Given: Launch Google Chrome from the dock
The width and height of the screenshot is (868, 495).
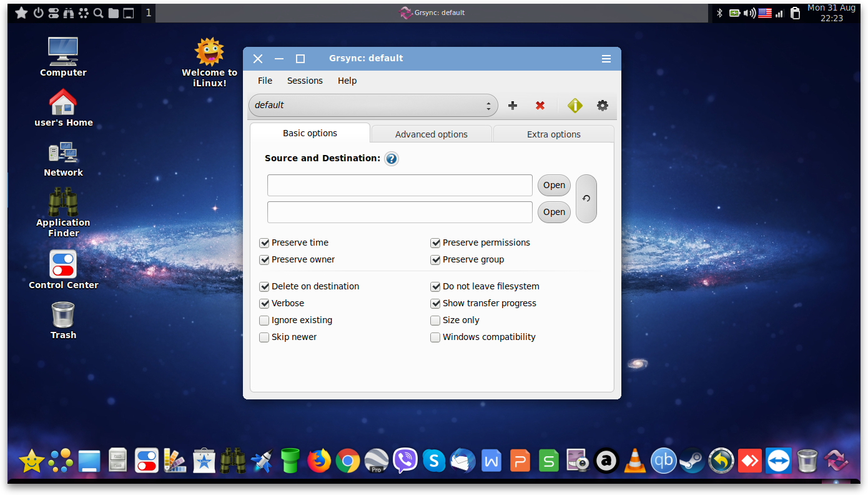Looking at the screenshot, I should tap(348, 461).
